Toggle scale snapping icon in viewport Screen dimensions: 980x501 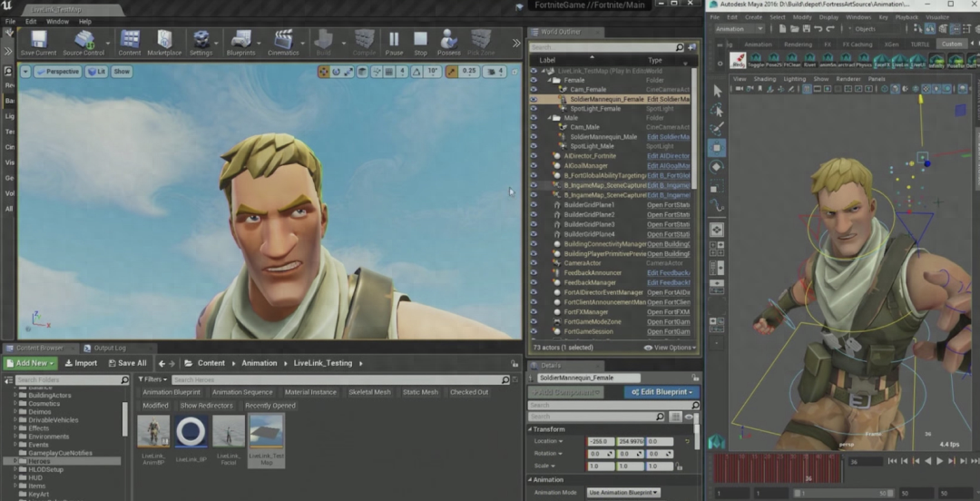pos(451,72)
